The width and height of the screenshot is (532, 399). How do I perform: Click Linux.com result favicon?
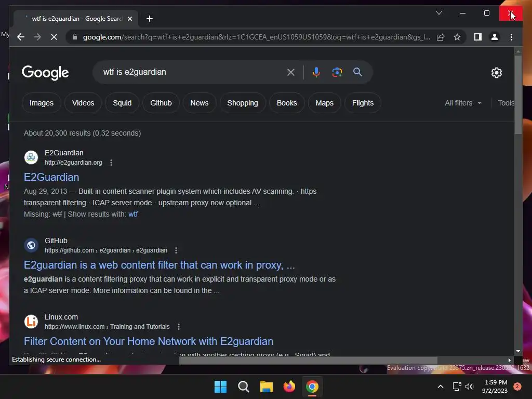(31, 321)
